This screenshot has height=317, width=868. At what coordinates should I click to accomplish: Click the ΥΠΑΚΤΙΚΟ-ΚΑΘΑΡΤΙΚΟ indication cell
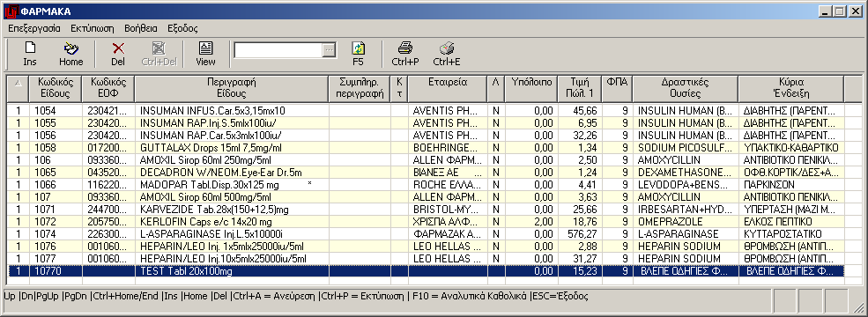(x=791, y=148)
